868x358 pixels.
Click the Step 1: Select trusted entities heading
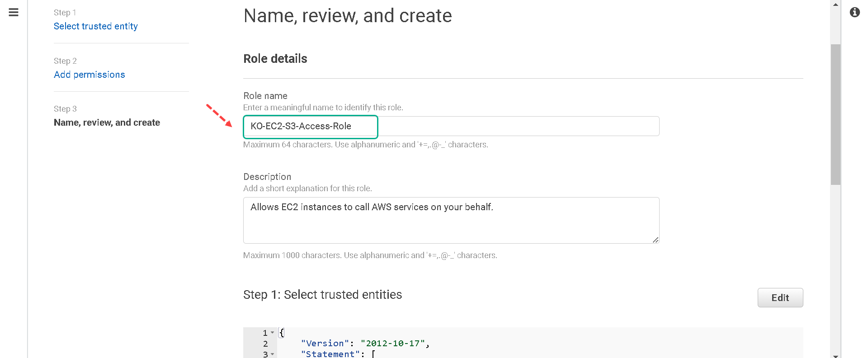[322, 295]
